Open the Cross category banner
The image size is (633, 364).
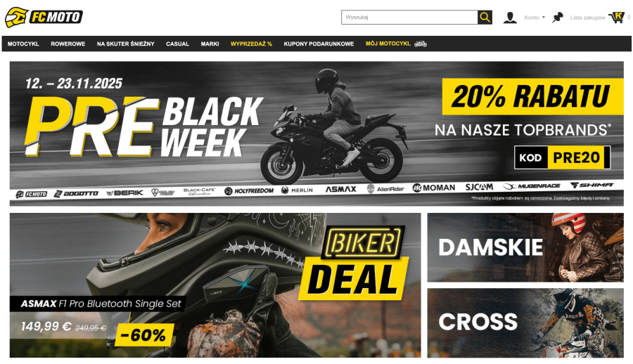coord(525,323)
